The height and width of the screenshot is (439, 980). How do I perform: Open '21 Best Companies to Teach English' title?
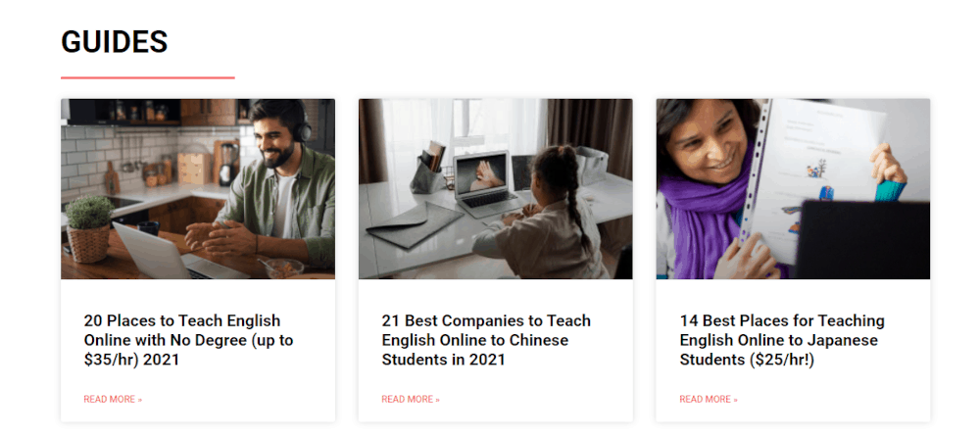coord(486,340)
